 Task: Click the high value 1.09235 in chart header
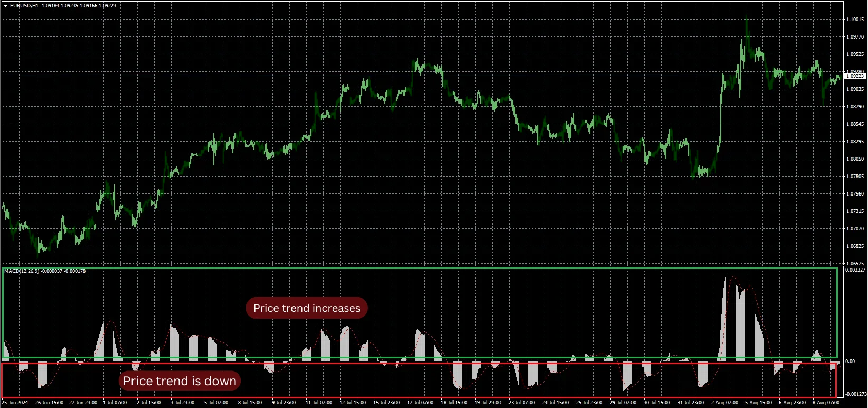(x=70, y=6)
